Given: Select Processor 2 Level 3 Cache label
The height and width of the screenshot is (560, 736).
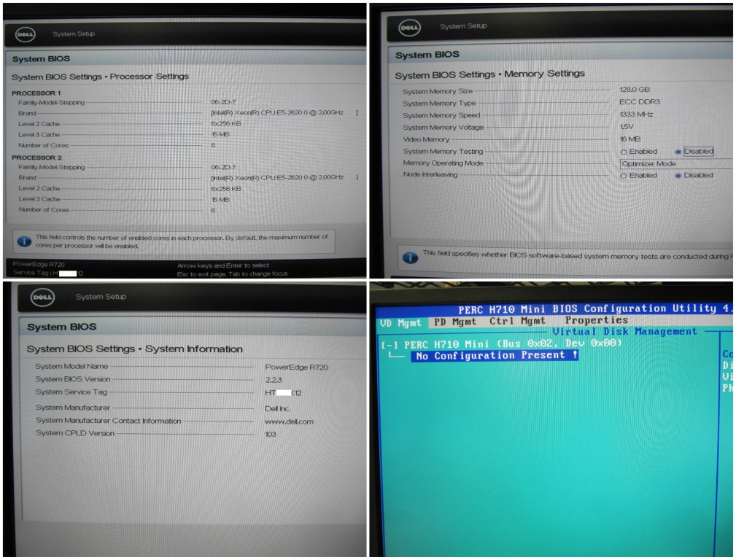Looking at the screenshot, I should (39, 199).
